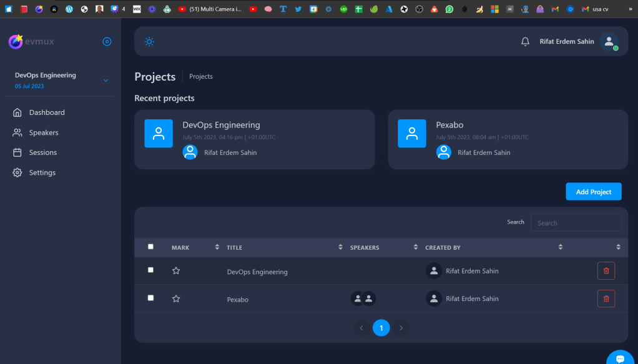638x364 pixels.
Task: Open the Pexabo recent project card title
Action: [449, 125]
